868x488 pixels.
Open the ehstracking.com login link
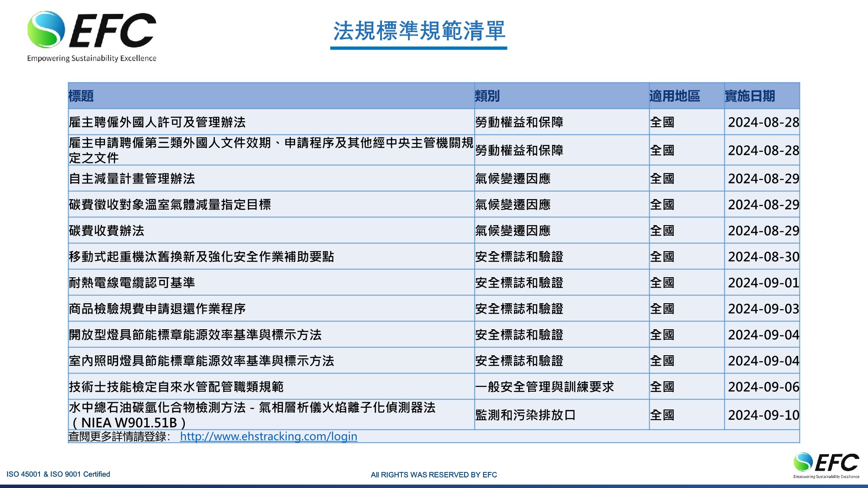(269, 436)
